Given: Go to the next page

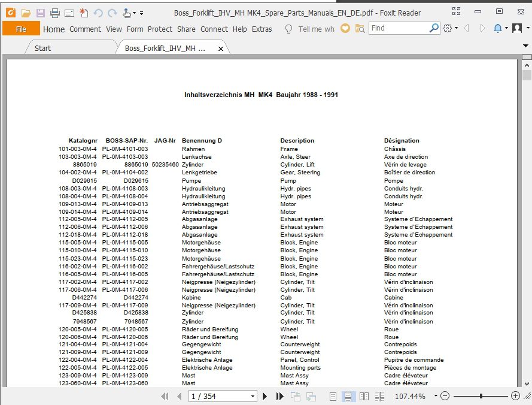Looking at the screenshot, I should pos(265,396).
